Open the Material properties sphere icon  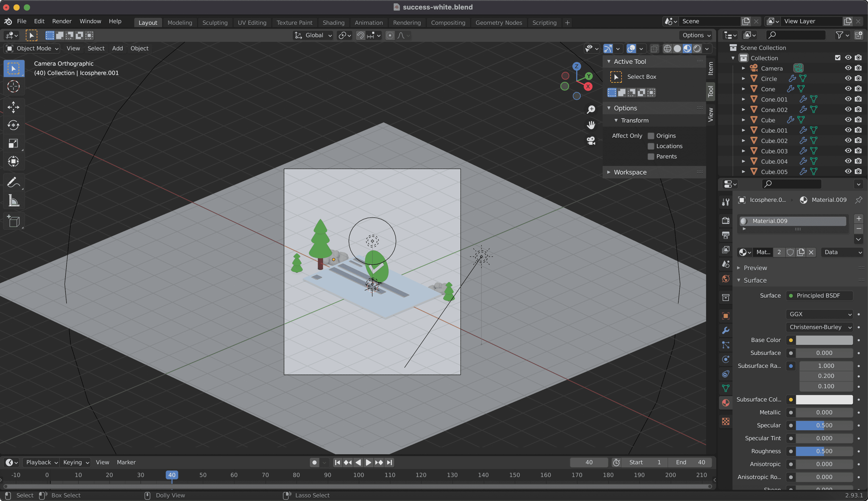tap(726, 402)
